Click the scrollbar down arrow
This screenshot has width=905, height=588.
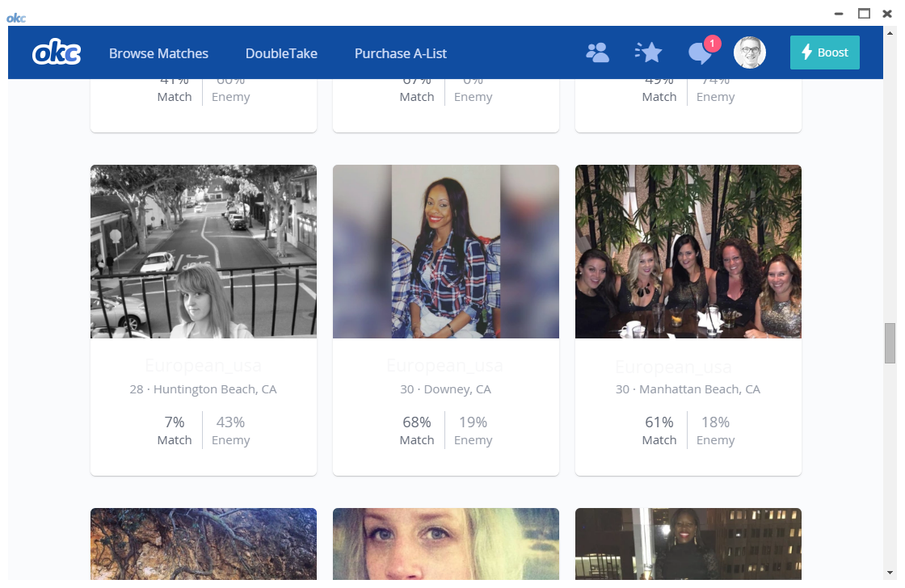coord(890,573)
